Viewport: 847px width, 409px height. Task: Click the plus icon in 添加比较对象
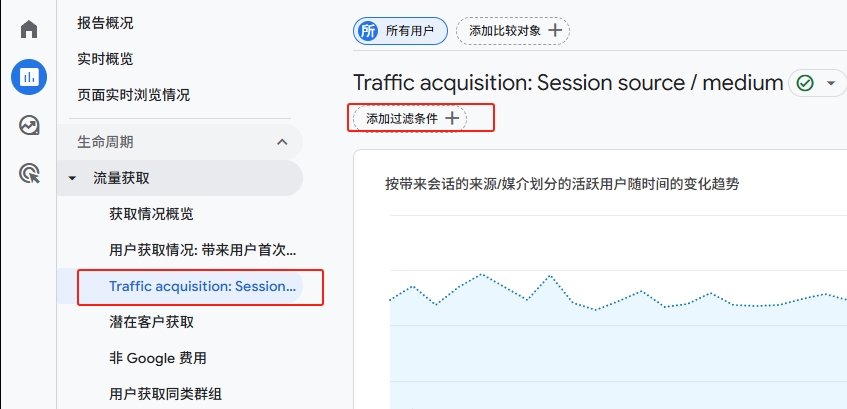[555, 31]
